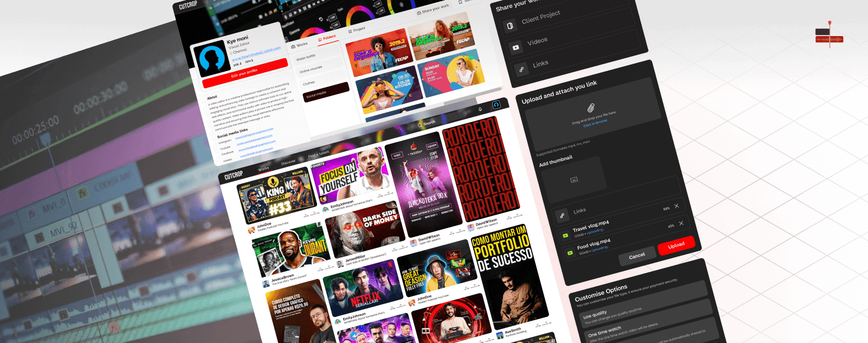
Task: Open the Discover tab in the feed navigation
Action: pyautogui.click(x=288, y=162)
